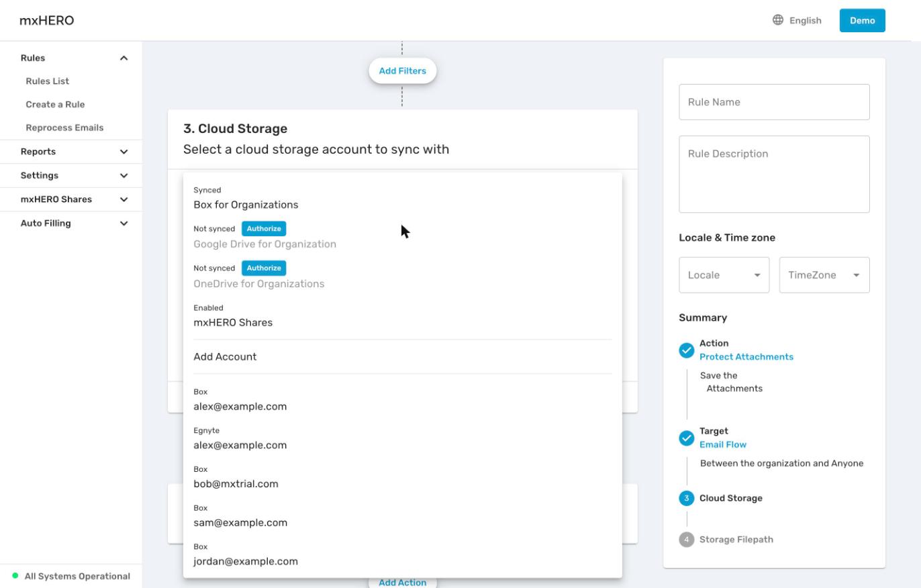Click the Add Action button
Image resolution: width=921 pixels, height=588 pixels.
[403, 582]
